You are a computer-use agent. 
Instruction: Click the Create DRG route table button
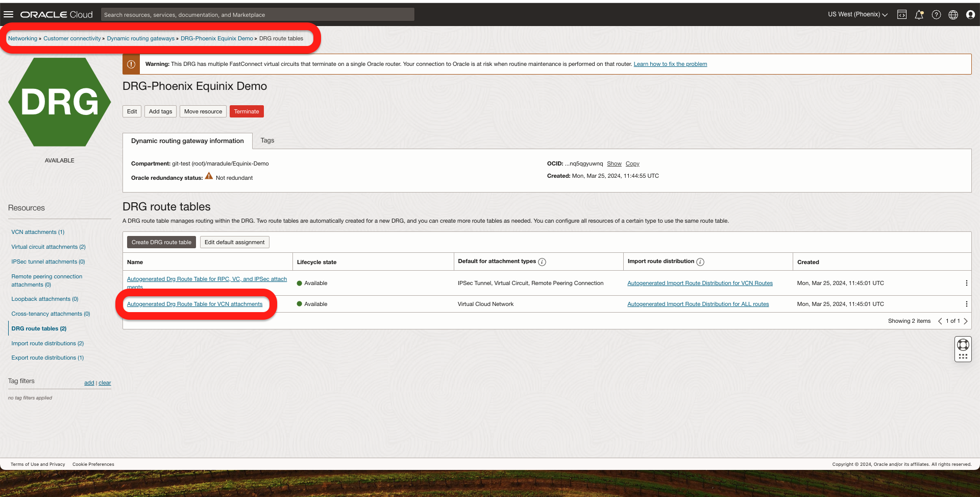click(161, 242)
